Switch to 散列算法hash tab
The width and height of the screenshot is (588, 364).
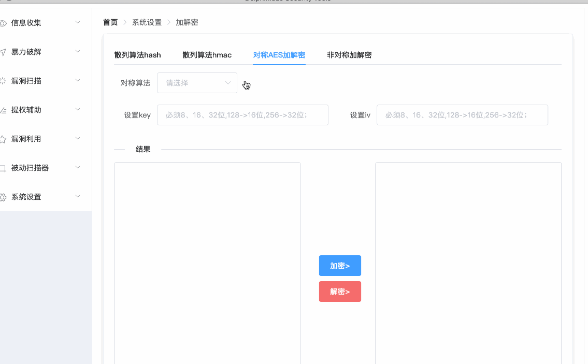click(x=138, y=55)
